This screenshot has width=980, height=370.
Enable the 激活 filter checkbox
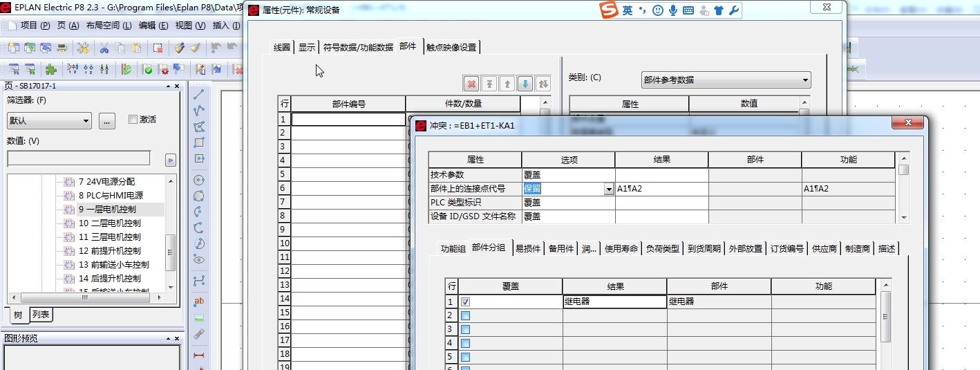(x=133, y=120)
